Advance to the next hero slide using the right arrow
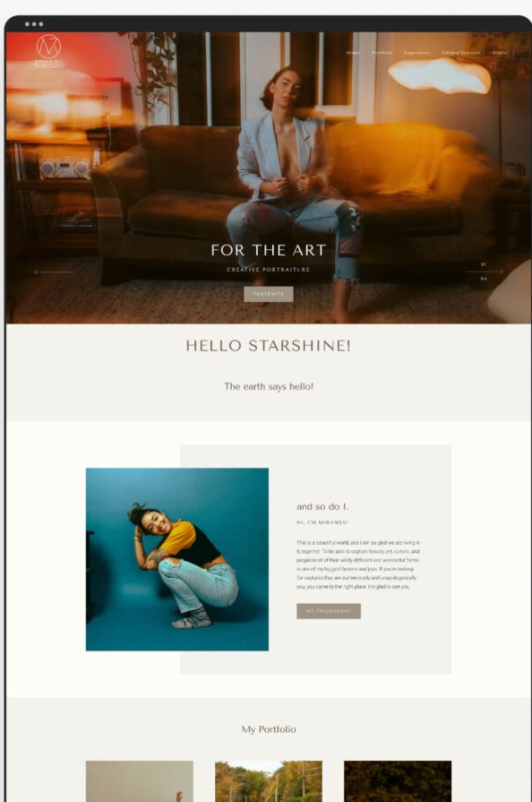The image size is (532, 802). 485,272
